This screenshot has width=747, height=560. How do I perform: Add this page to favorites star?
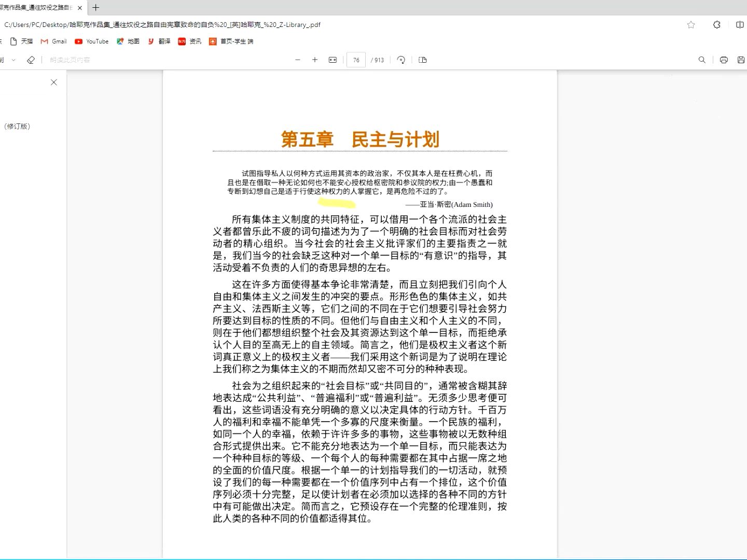691,24
